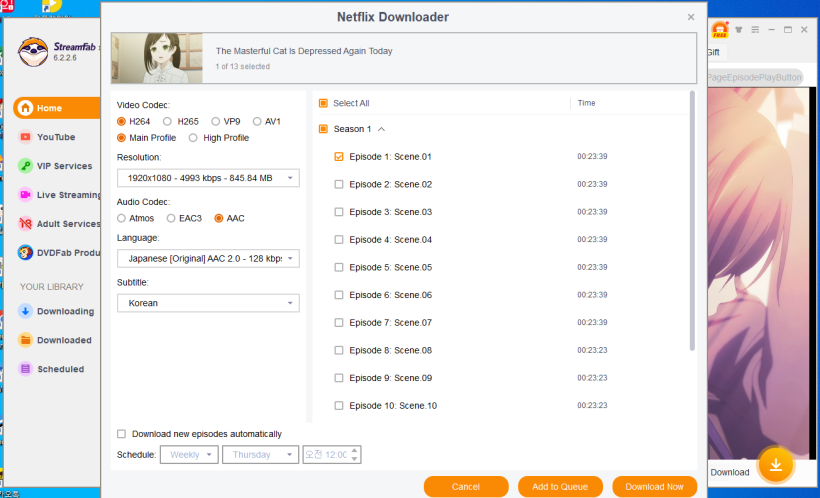The image size is (820, 498).
Task: Close the Netflix Downloader dialog
Action: coord(691,17)
